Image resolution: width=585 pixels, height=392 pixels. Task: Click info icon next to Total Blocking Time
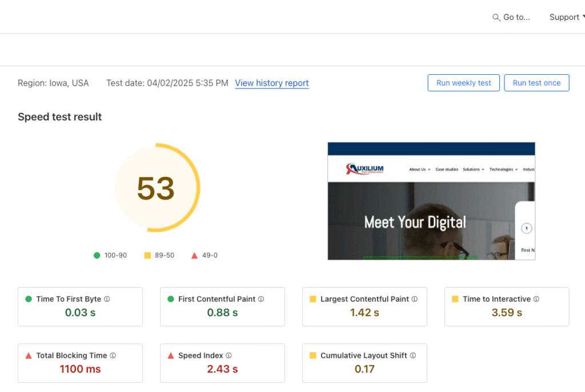[113, 355]
